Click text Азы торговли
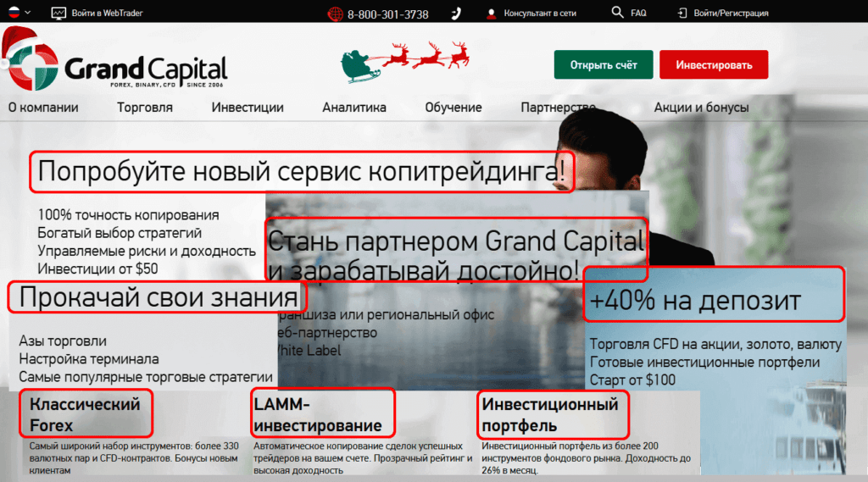 point(63,341)
